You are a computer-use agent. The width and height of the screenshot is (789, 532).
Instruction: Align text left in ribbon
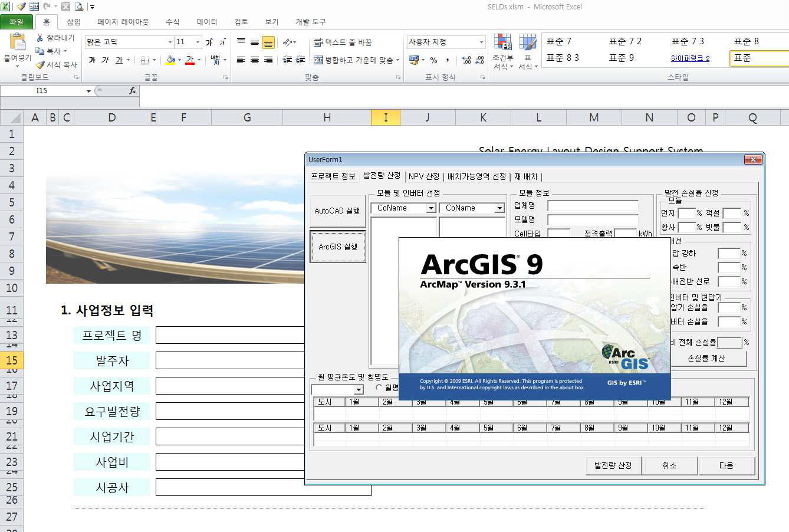(x=241, y=60)
